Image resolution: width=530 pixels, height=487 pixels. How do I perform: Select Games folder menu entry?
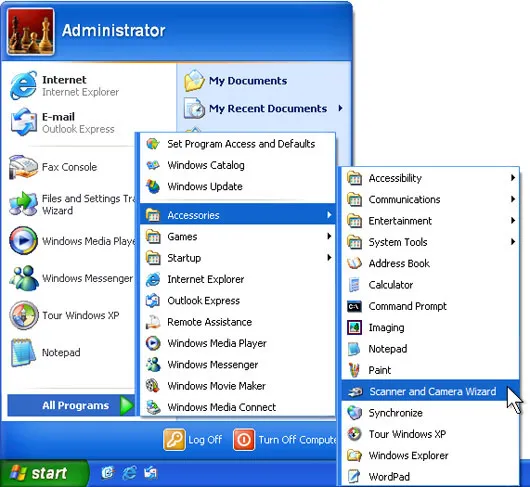[238, 236]
